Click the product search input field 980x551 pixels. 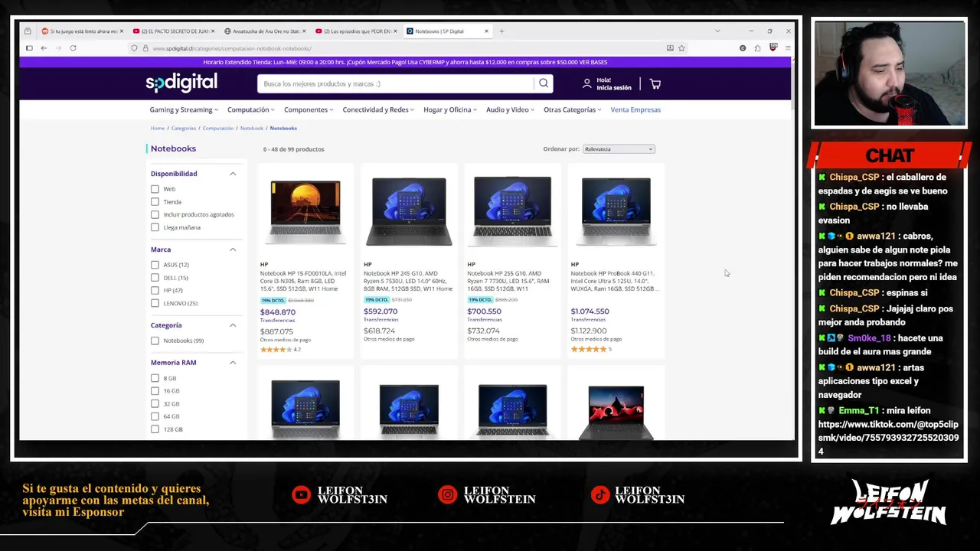coord(395,83)
